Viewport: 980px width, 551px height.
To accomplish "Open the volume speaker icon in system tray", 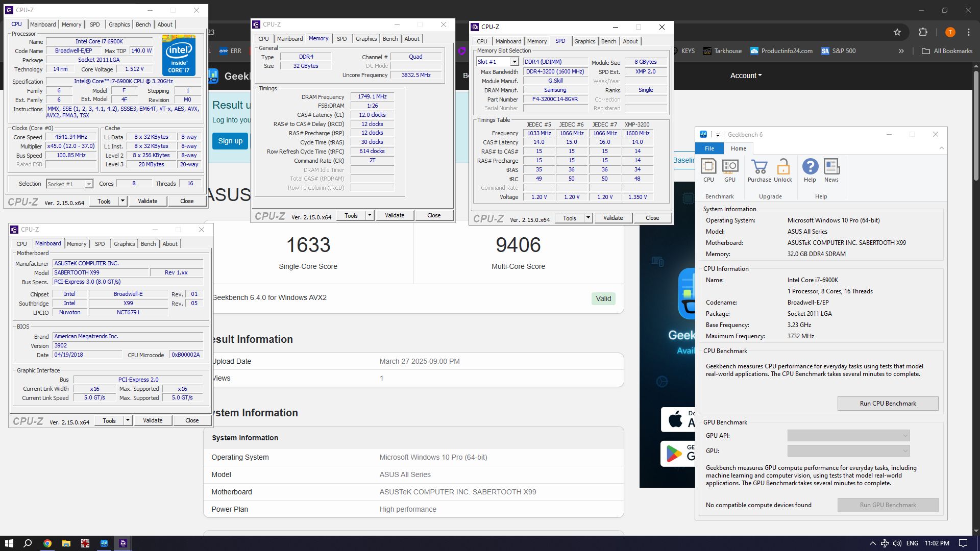I will tap(897, 543).
